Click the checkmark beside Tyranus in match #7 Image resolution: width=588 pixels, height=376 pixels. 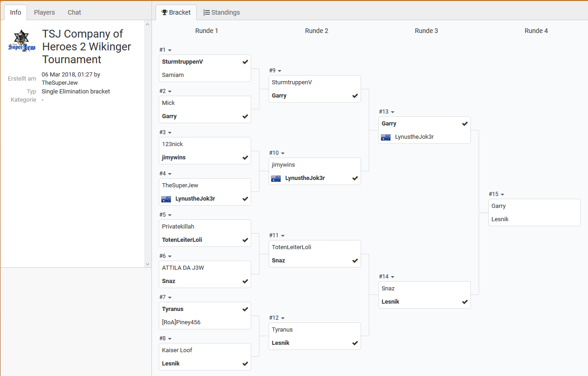coord(245,309)
